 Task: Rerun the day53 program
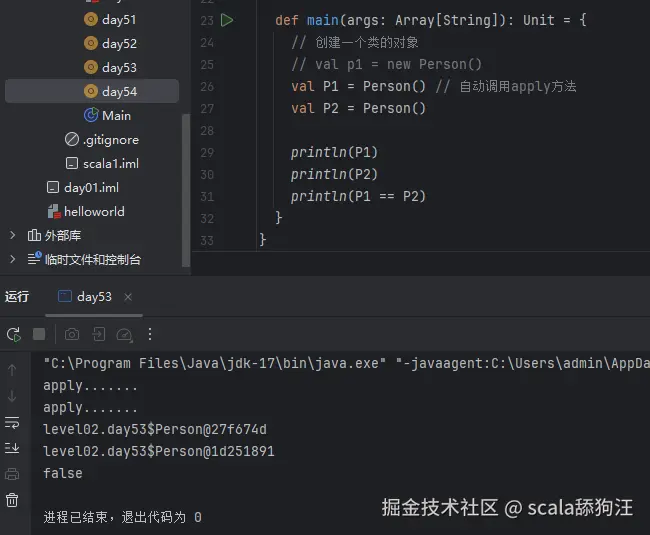point(13,334)
